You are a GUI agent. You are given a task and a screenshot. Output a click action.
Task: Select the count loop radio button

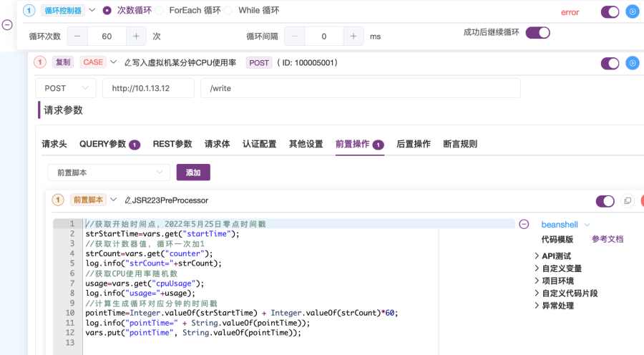107,11
